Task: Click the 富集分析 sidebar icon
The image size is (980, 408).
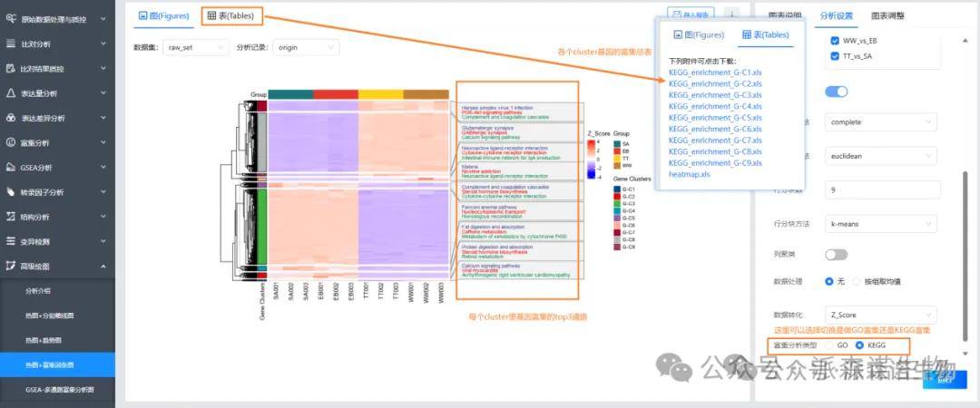Action: click(x=11, y=142)
